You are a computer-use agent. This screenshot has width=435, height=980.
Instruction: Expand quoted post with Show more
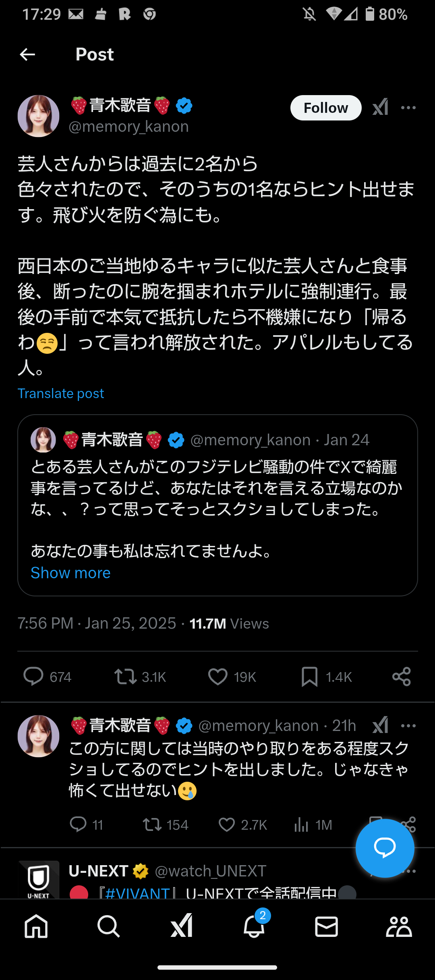pos(70,573)
